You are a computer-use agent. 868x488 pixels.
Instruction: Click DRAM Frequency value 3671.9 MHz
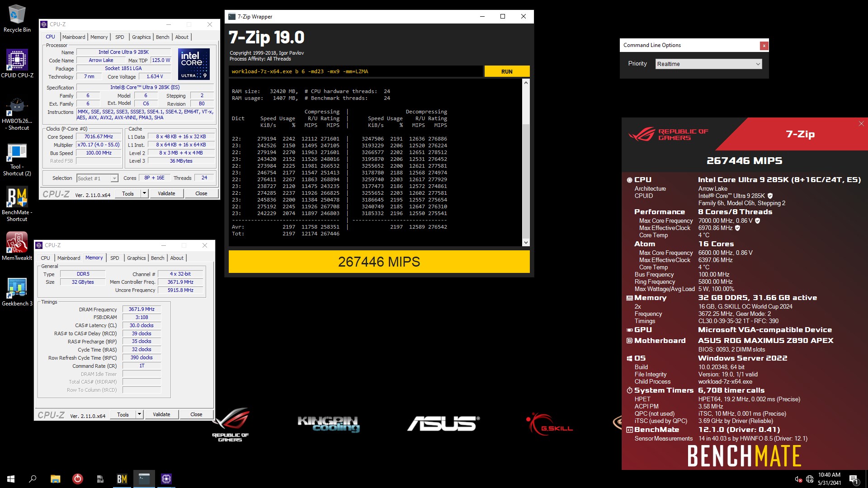[142, 310]
